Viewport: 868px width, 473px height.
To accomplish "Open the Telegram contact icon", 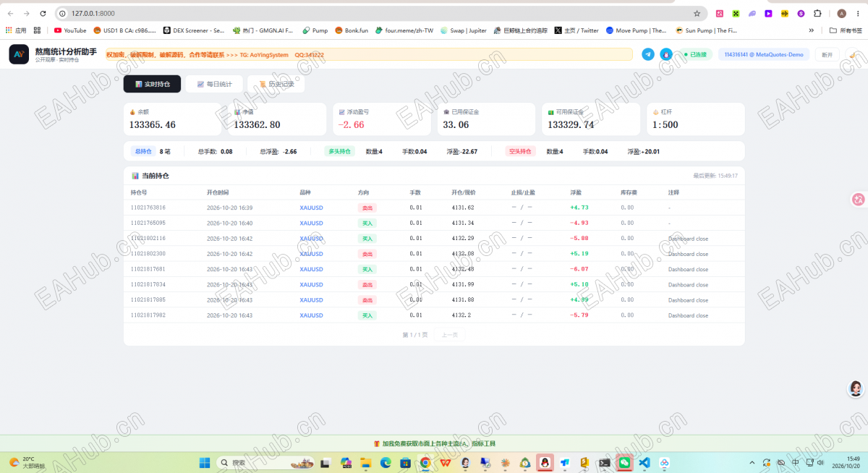I will (648, 54).
